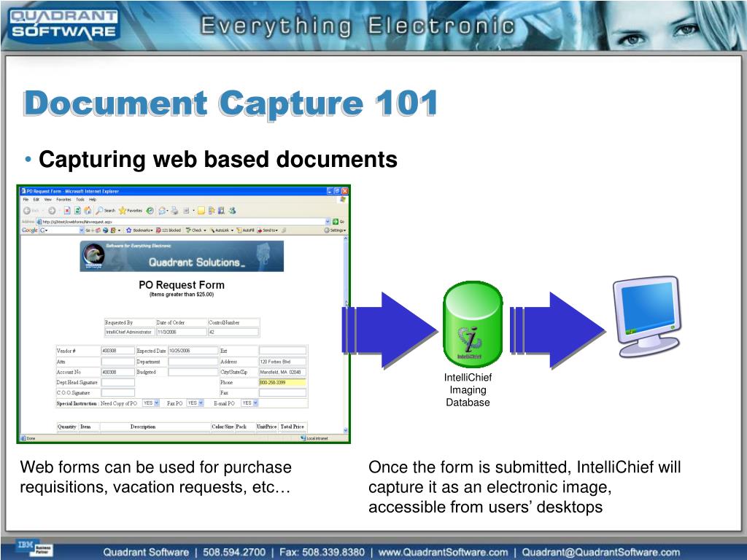
Task: Click the Mail envelope icon
Action: tap(163, 211)
